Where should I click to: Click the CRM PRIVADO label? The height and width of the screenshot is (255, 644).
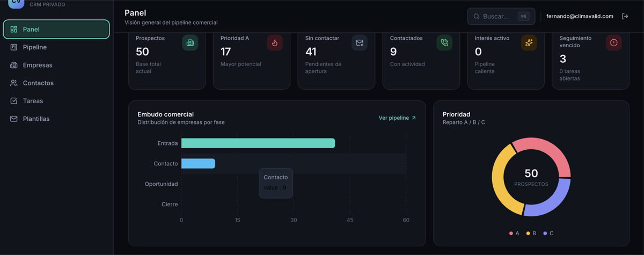click(x=47, y=4)
